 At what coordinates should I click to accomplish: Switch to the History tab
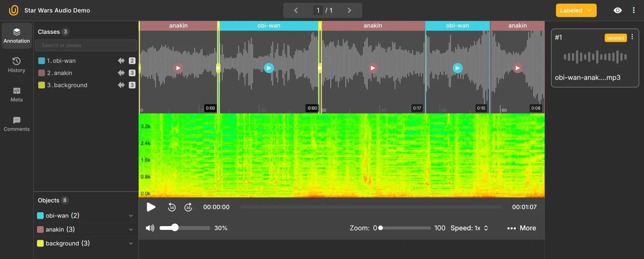17,65
